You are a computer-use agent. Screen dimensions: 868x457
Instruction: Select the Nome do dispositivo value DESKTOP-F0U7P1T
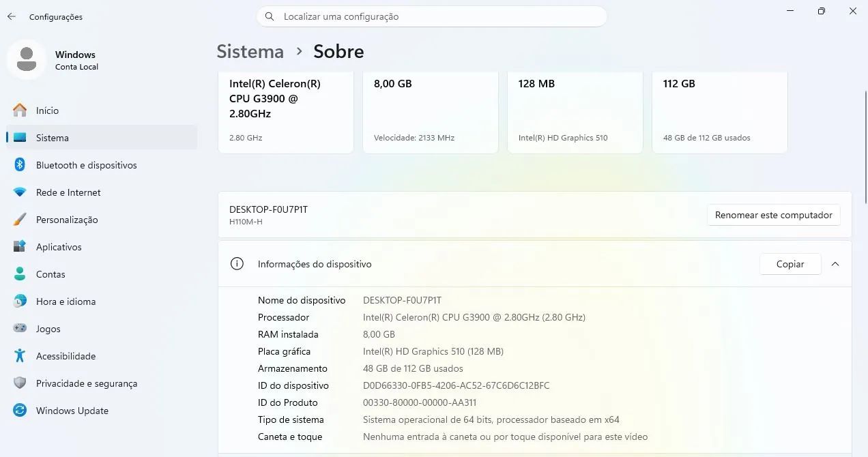pos(402,300)
